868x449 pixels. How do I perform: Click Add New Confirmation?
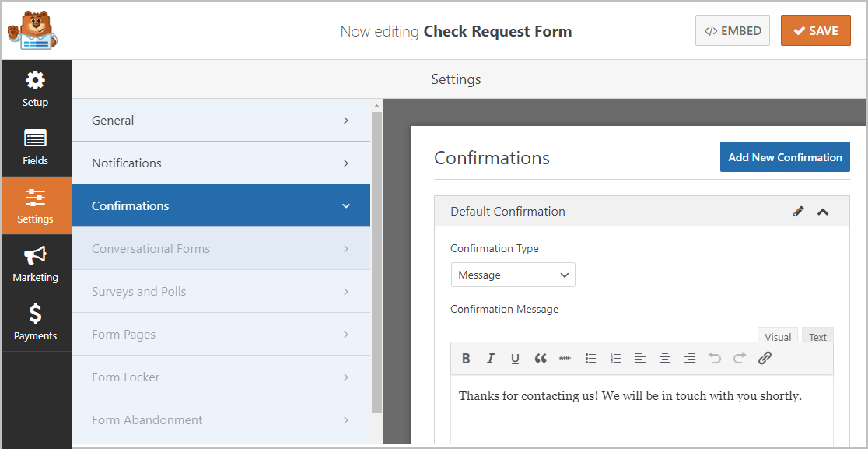point(785,157)
